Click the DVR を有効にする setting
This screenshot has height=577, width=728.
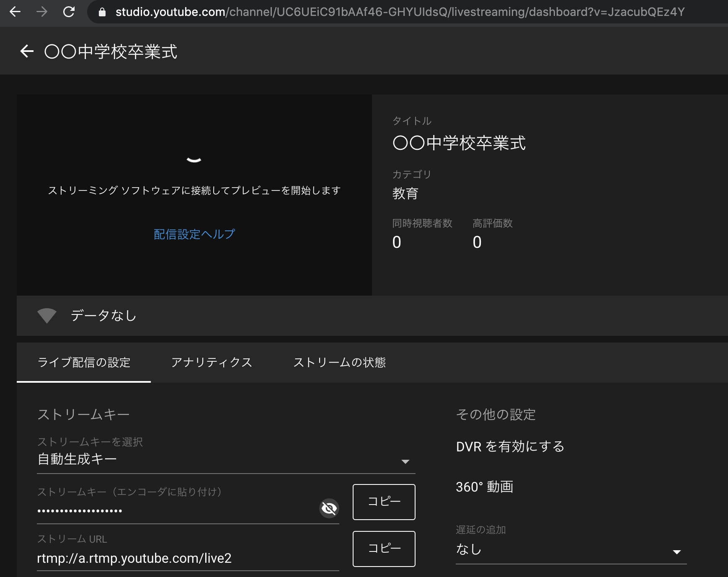pos(510,446)
